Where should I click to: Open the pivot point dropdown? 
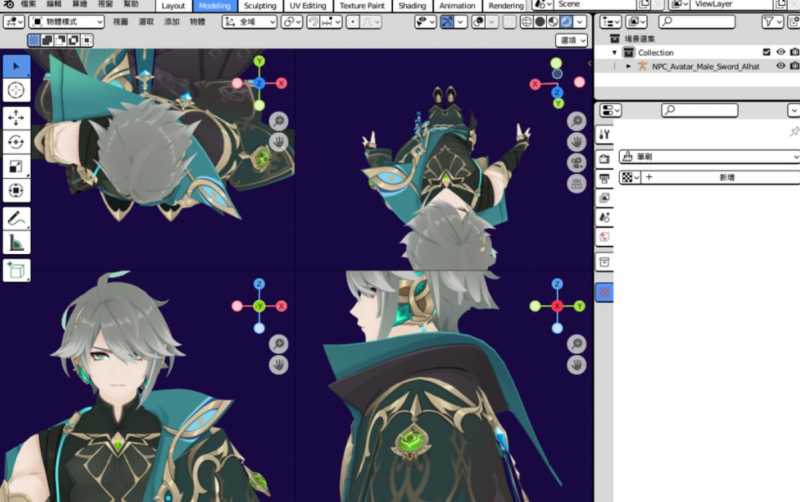(x=292, y=22)
